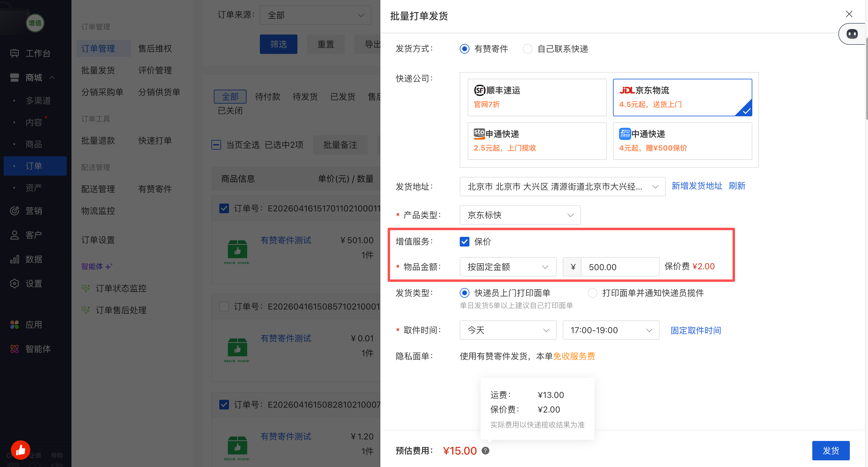Uncheck the 保价 insurance checkbox
The width and height of the screenshot is (868, 467).
click(x=464, y=242)
